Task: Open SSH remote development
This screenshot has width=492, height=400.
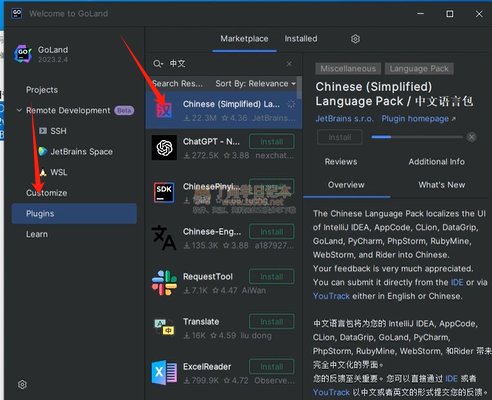Action: pos(58,131)
